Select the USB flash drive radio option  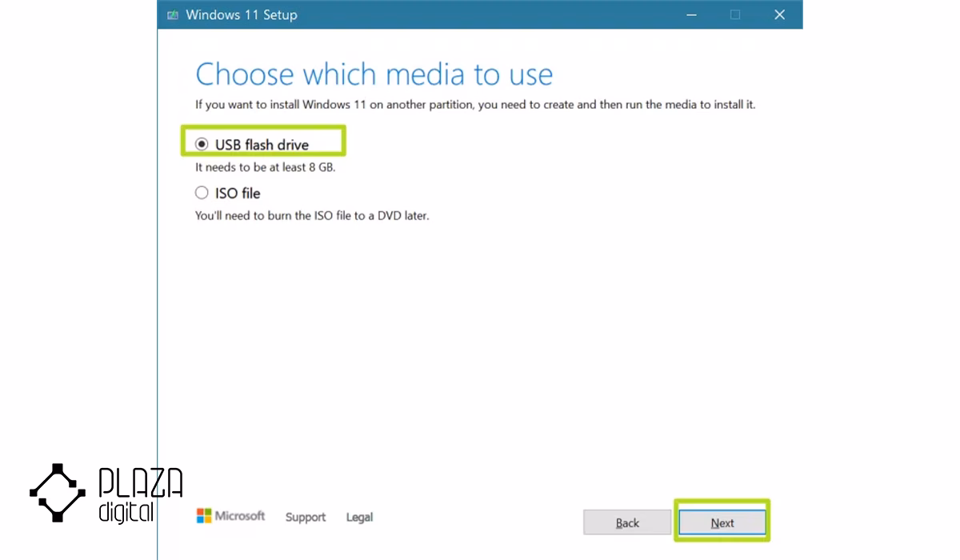coord(202,145)
